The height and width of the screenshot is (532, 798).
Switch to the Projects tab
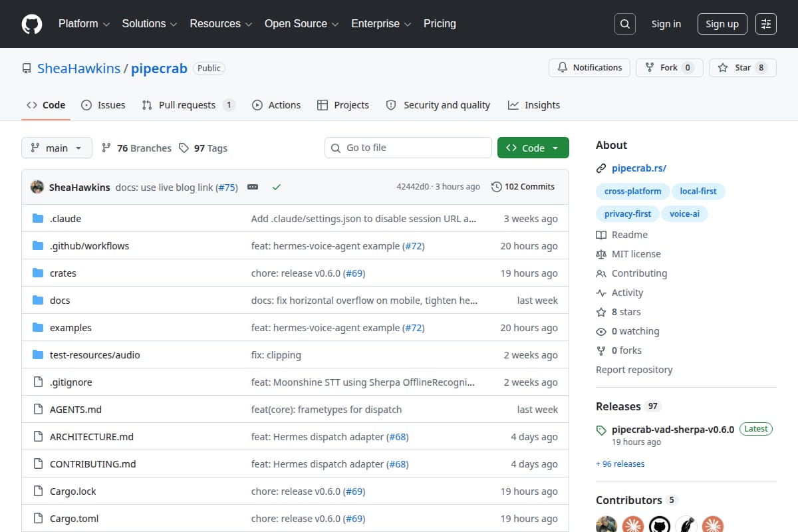343,105
